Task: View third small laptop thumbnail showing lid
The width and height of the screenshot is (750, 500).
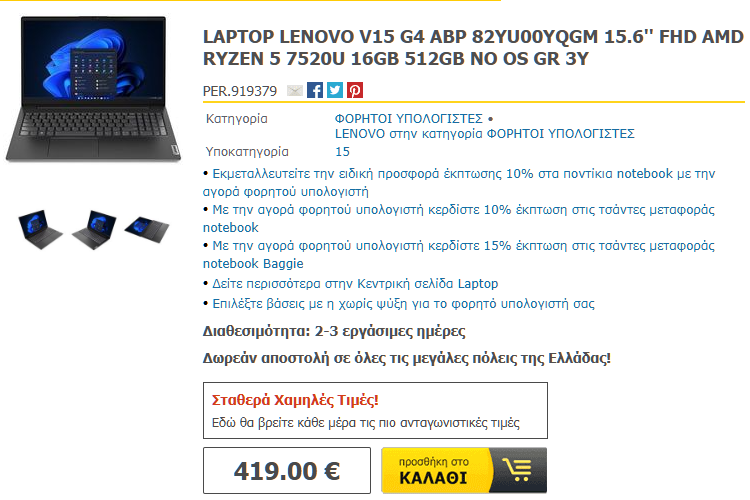Action: (x=147, y=230)
